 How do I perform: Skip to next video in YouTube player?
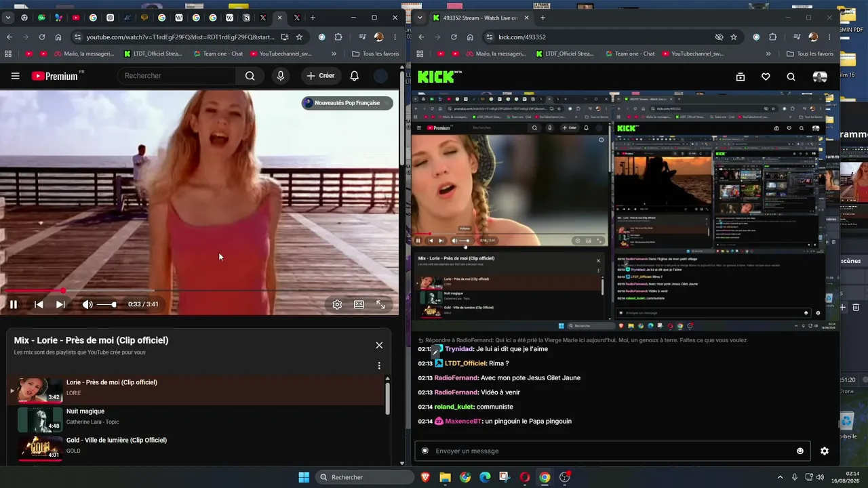pos(60,304)
